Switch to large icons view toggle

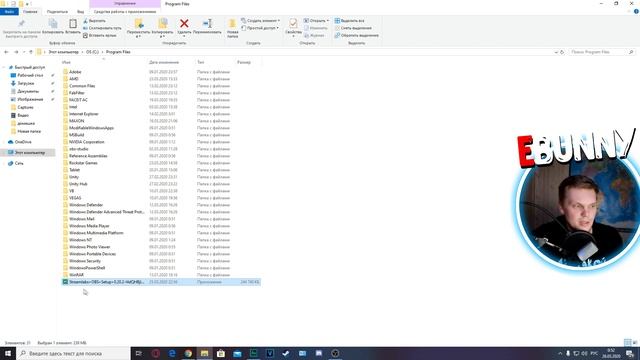[x=635, y=342]
